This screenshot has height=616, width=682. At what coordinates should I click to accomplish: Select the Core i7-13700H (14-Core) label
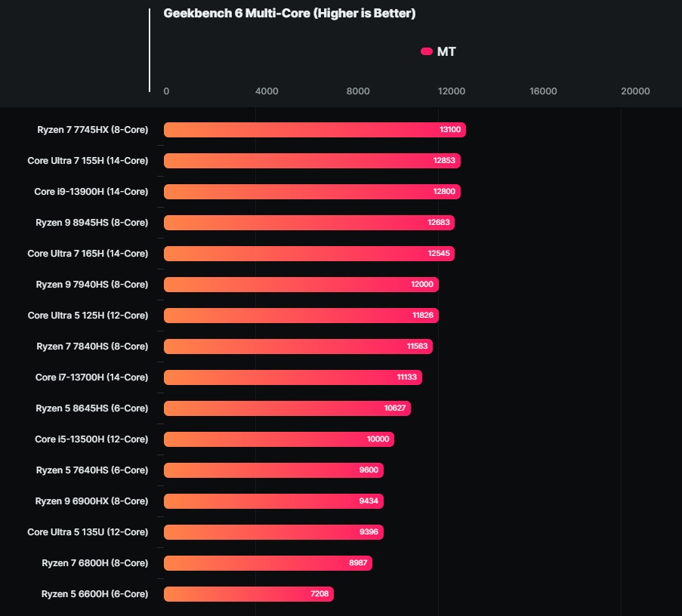(92, 377)
